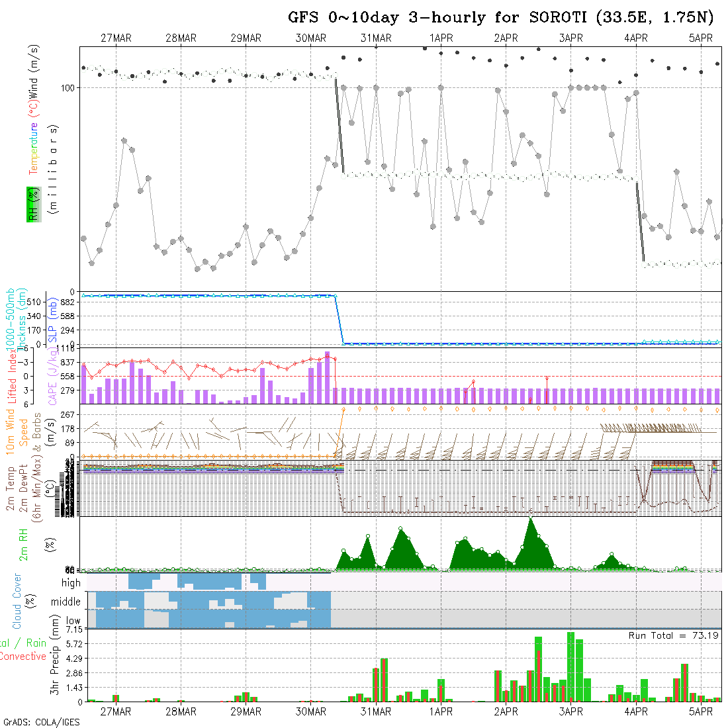Click the 27MAR label on the top axis

coord(116,38)
